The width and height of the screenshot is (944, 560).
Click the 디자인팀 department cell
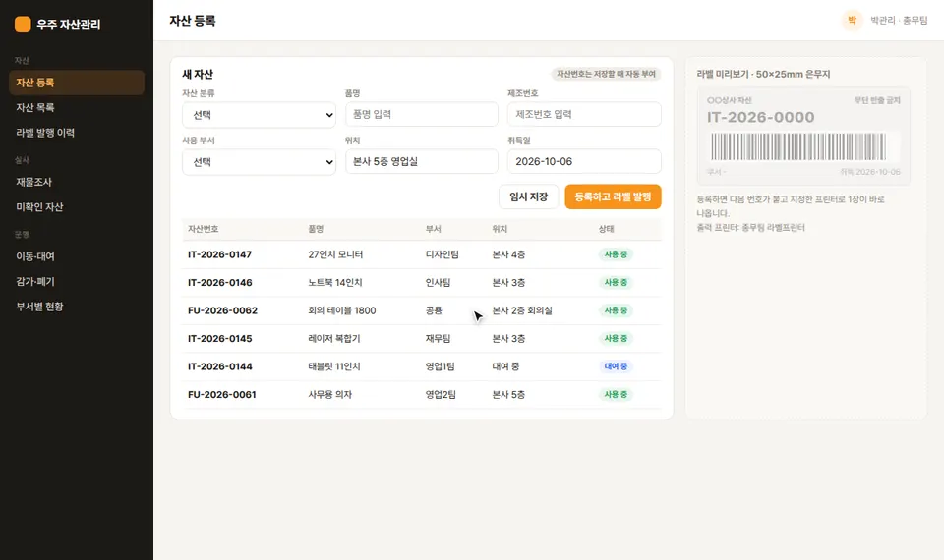(442, 254)
